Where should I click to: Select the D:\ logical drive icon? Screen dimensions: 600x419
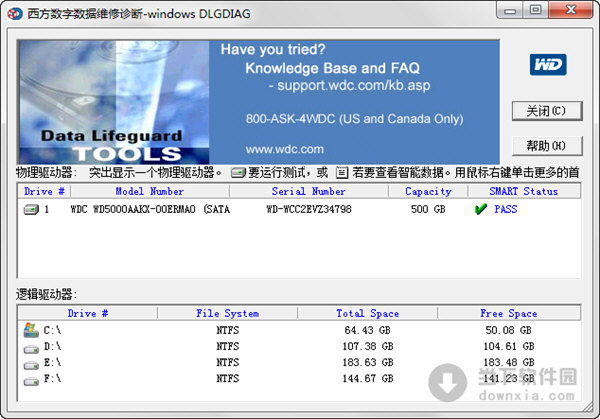30,346
